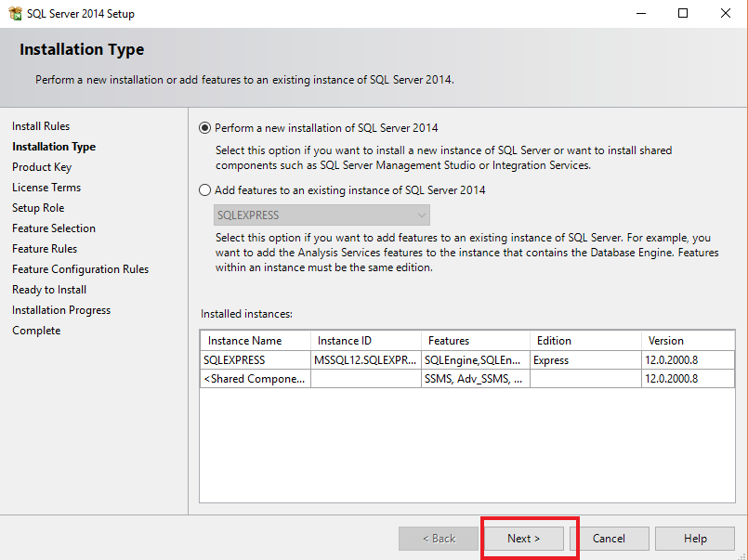Select 'Perform a new installation' radio button

pos(204,128)
